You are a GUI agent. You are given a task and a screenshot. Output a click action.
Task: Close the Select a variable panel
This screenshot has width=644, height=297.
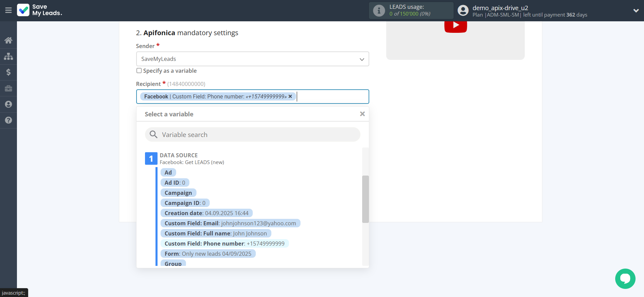(362, 114)
